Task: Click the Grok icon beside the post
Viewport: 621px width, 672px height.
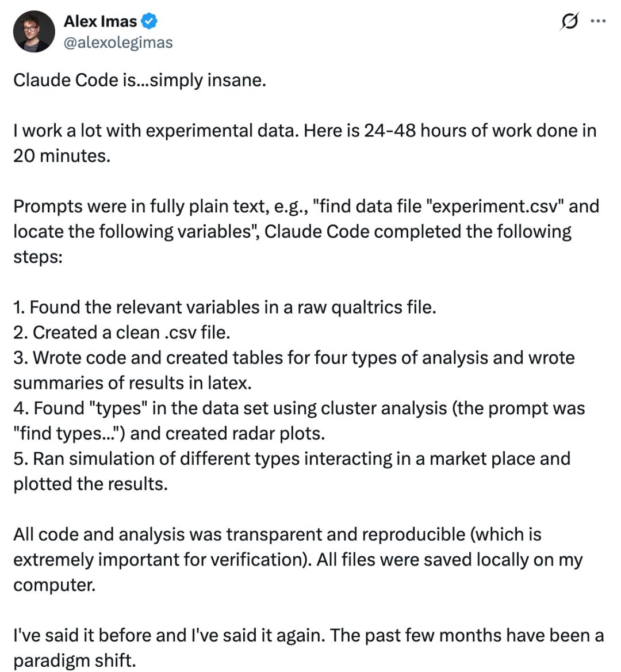Action: point(569,22)
